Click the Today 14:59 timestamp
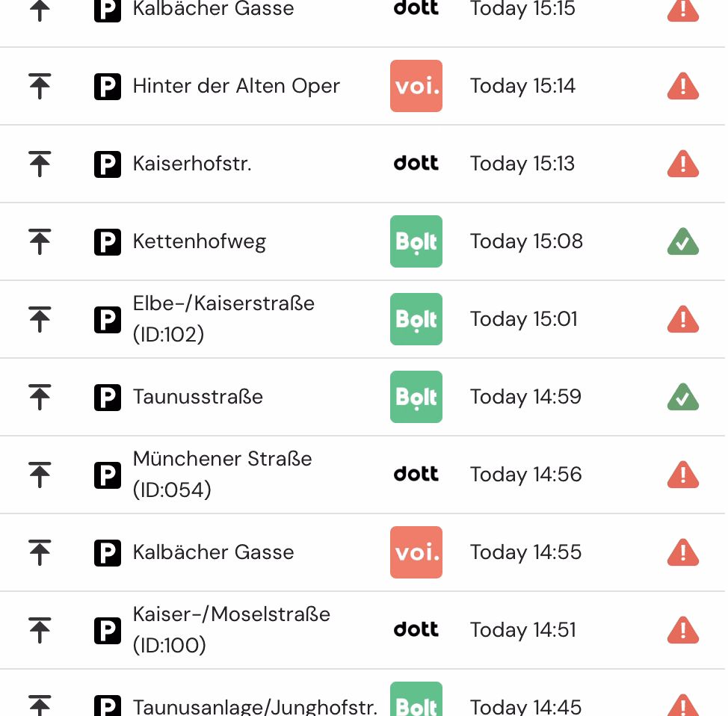Screen dimensions: 728x716 pyautogui.click(x=525, y=397)
